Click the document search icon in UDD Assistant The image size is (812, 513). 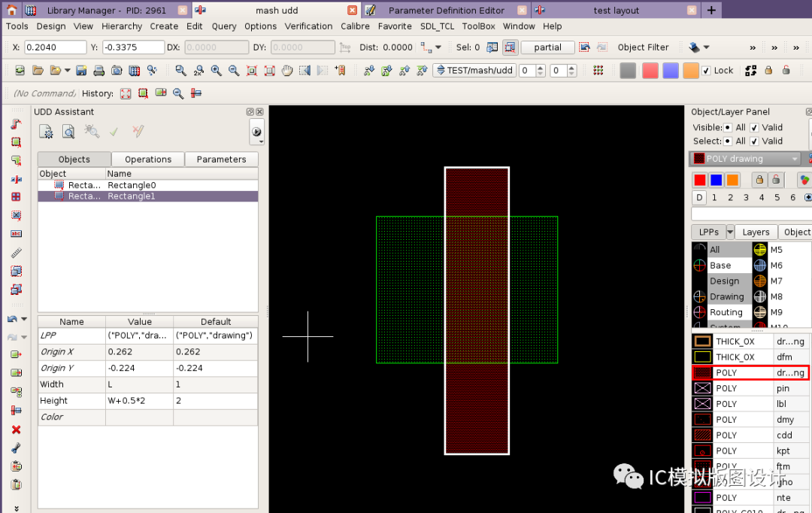coord(69,131)
